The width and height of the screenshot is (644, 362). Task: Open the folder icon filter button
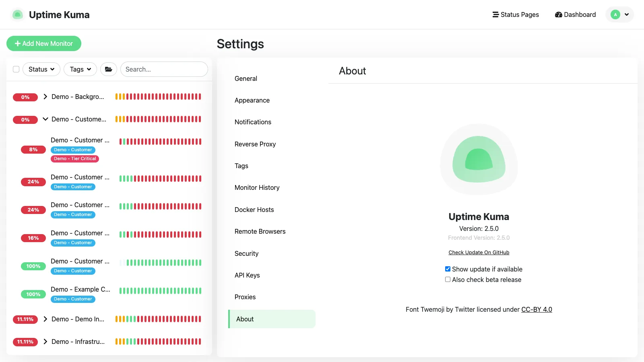[109, 69]
